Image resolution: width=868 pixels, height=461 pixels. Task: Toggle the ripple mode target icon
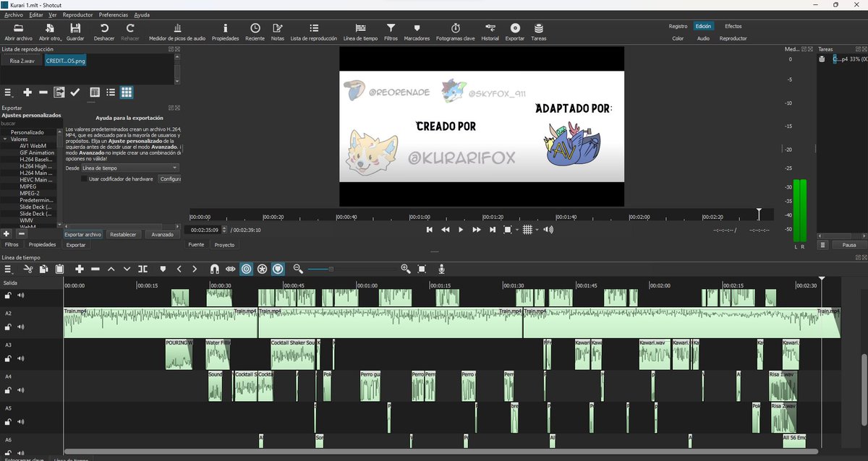point(247,269)
